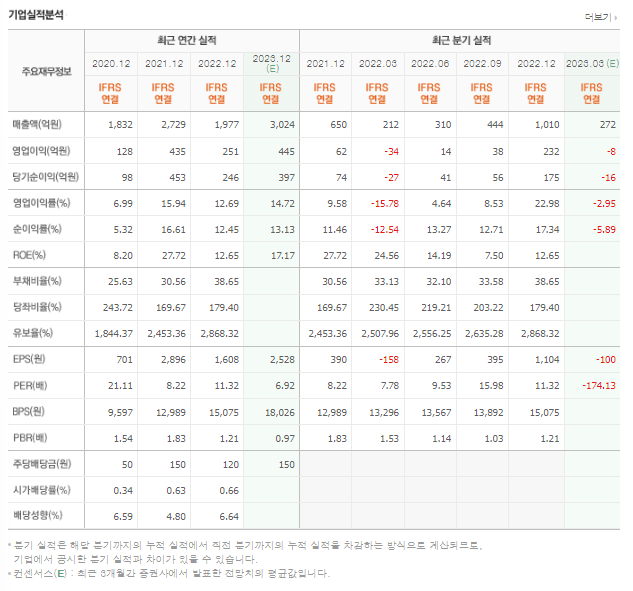Screen dimensions: 633x591
Task: Select the 배당성향(%) row label
Action: click(38, 516)
